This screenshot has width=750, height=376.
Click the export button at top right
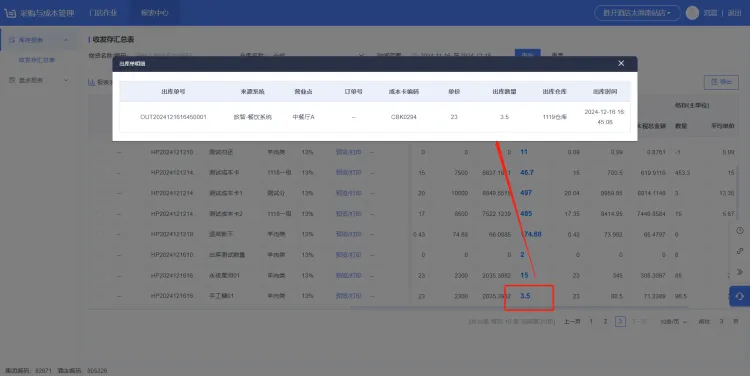pyautogui.click(x=721, y=82)
